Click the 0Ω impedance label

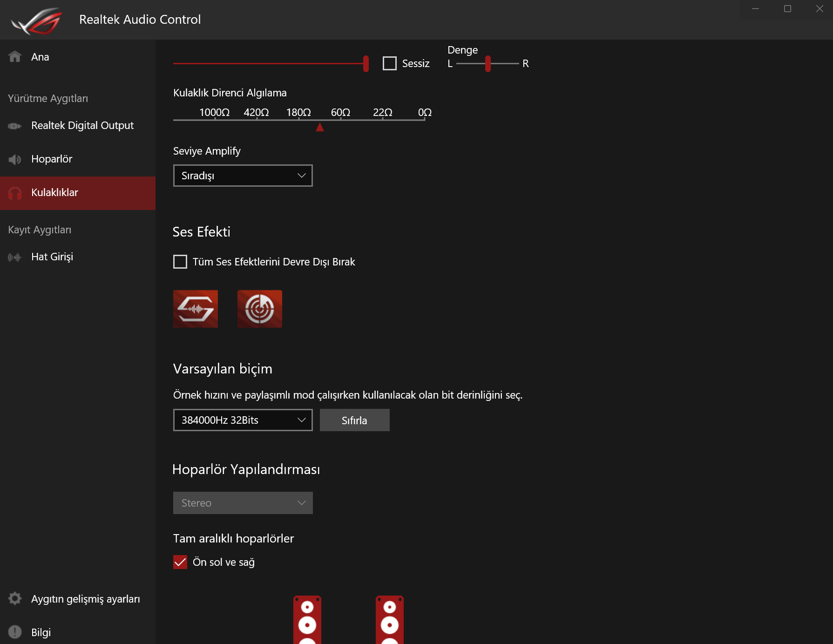[425, 112]
